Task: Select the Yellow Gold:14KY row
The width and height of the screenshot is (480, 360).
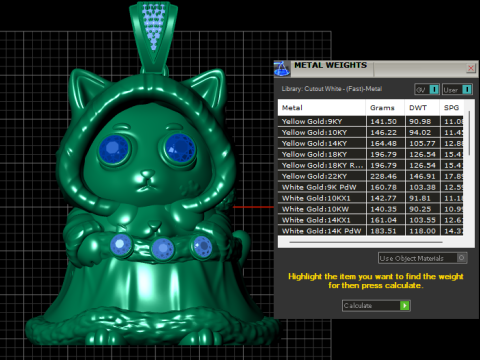Action: (x=370, y=143)
